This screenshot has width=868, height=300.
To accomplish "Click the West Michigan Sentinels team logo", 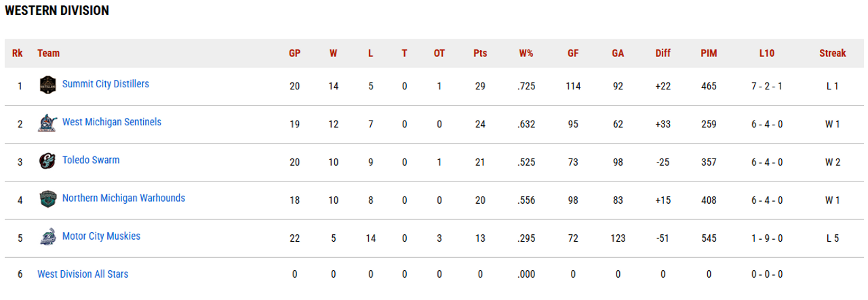I will pyautogui.click(x=47, y=123).
